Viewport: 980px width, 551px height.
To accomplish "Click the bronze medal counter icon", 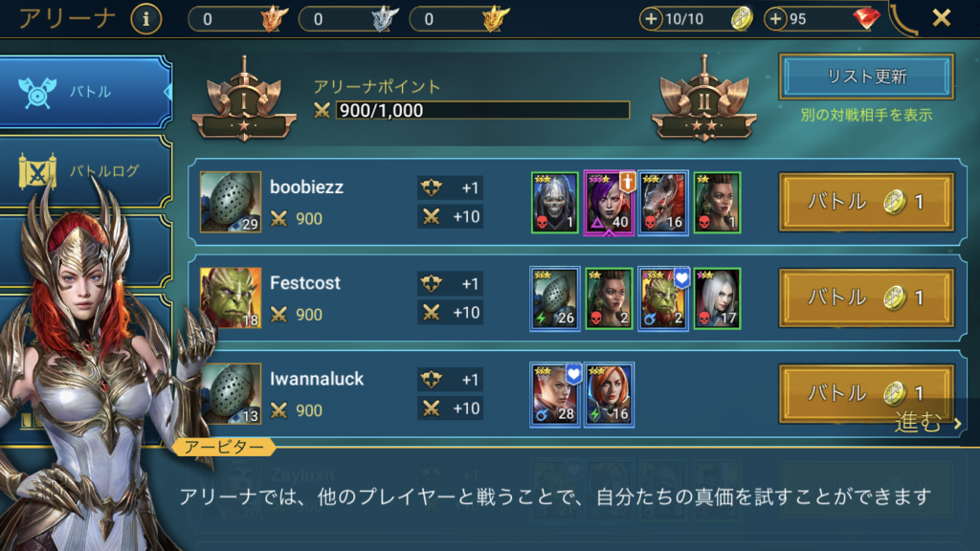I will click(x=275, y=19).
